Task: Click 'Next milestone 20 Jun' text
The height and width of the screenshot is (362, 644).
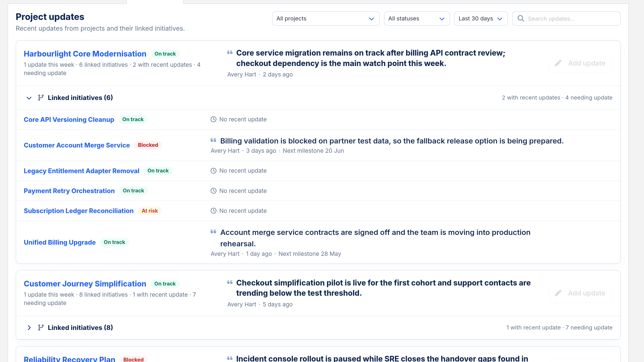Action: (313, 151)
